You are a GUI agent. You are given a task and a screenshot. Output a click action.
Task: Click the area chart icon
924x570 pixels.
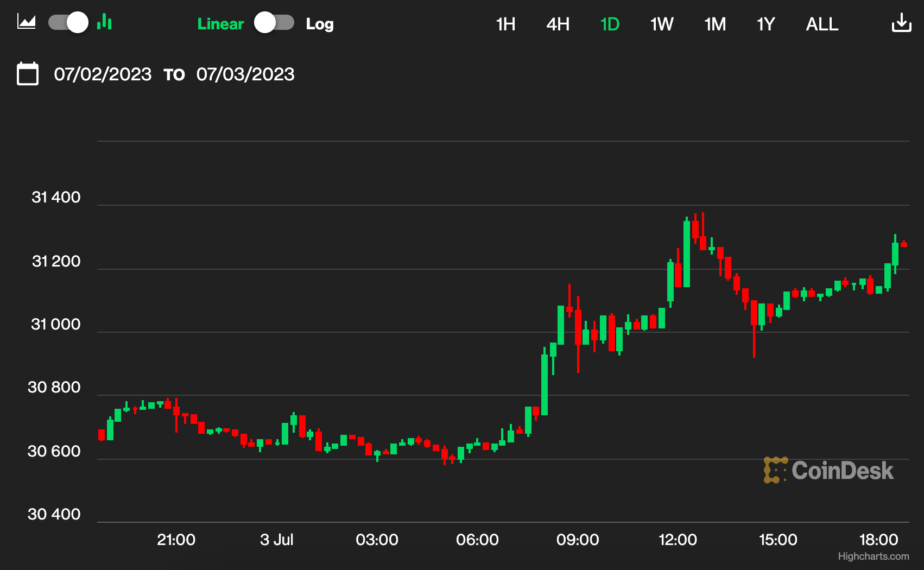(27, 22)
